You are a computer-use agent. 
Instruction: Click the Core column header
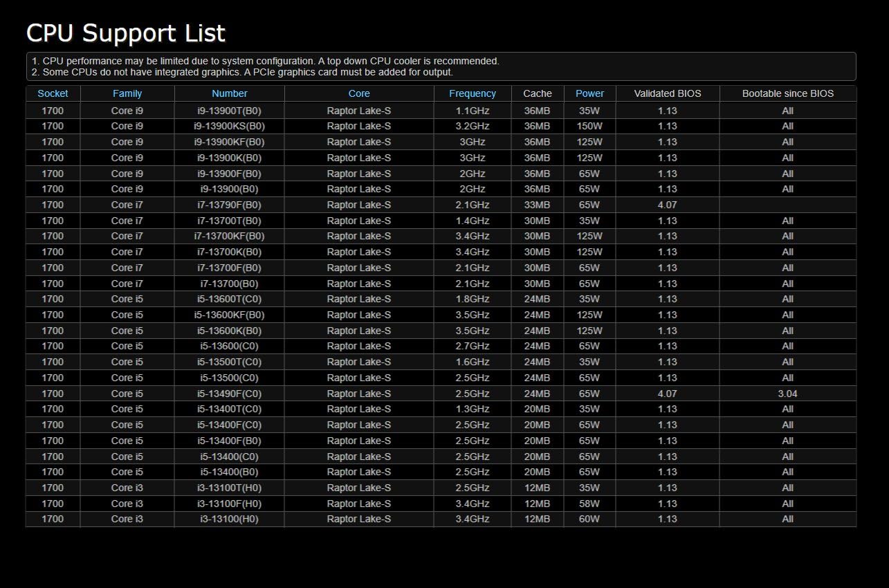click(x=359, y=93)
